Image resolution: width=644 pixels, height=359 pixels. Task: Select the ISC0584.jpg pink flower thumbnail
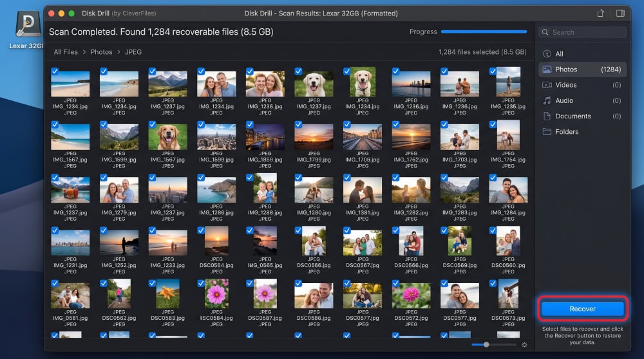[x=216, y=294]
